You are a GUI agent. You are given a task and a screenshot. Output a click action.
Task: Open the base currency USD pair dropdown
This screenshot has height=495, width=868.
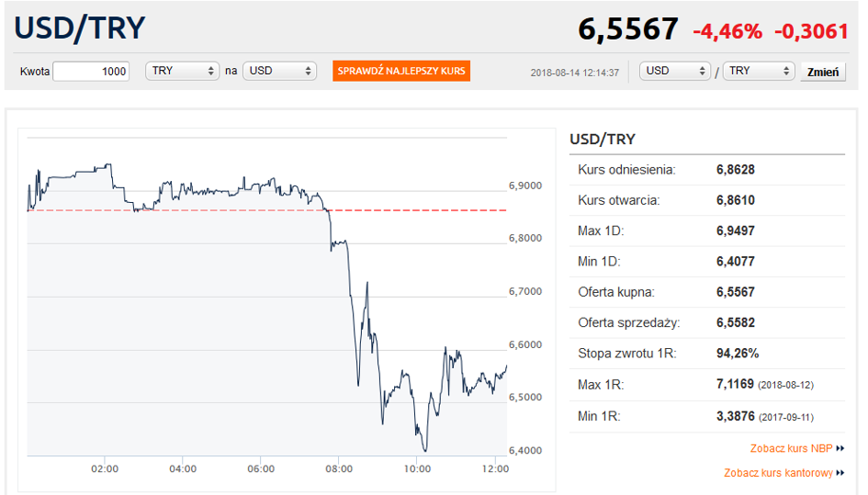point(675,71)
